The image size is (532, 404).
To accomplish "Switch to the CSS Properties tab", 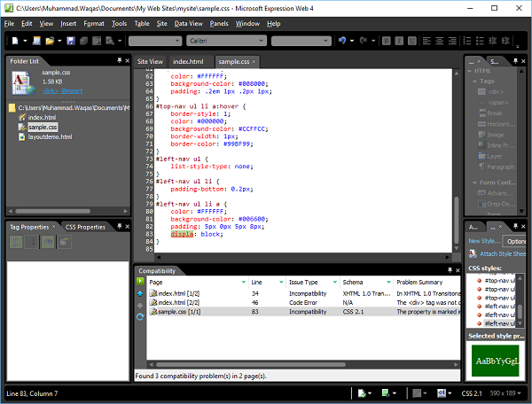I will [x=86, y=227].
